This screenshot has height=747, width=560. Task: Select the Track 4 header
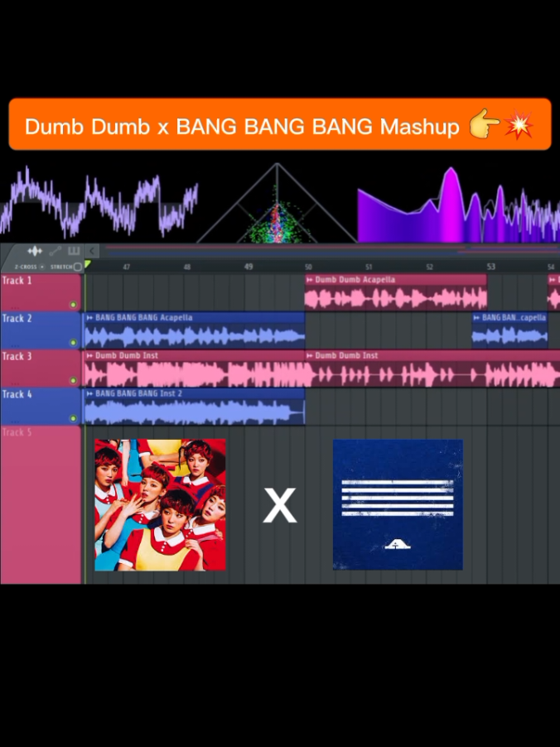coord(41,407)
